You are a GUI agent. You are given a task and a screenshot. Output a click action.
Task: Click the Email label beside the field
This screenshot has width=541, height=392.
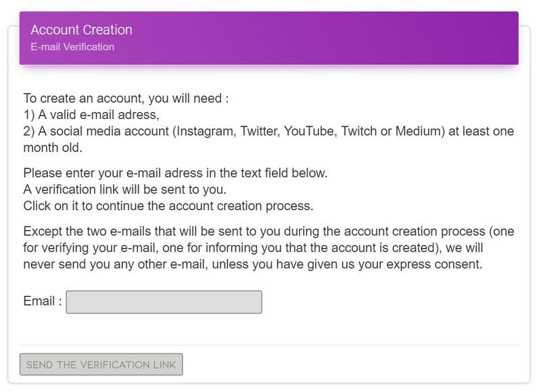43,301
